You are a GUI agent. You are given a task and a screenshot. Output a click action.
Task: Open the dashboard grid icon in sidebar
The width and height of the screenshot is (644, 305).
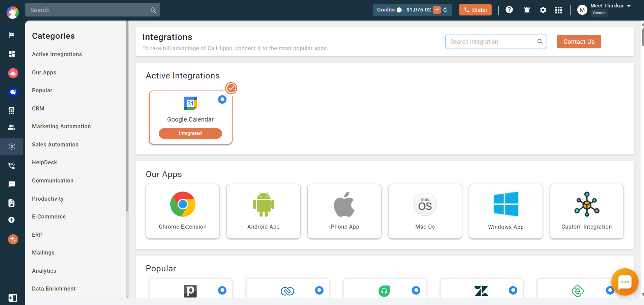click(12, 54)
